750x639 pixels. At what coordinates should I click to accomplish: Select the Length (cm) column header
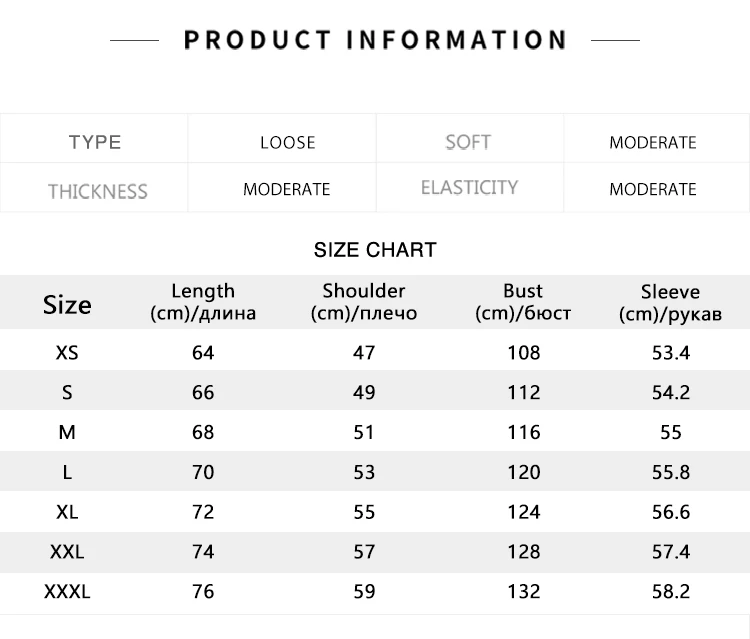(203, 302)
